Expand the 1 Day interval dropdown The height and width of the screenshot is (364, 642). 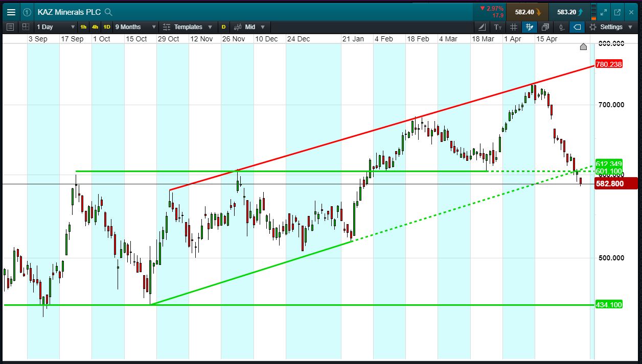pyautogui.click(x=55, y=27)
